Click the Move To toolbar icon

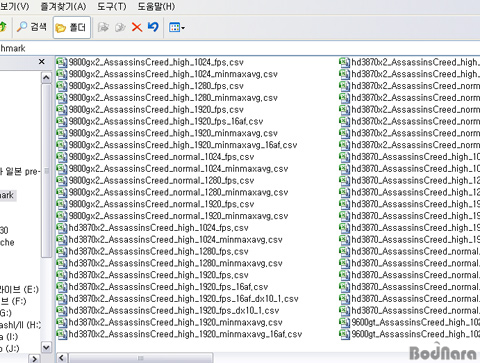click(103, 27)
